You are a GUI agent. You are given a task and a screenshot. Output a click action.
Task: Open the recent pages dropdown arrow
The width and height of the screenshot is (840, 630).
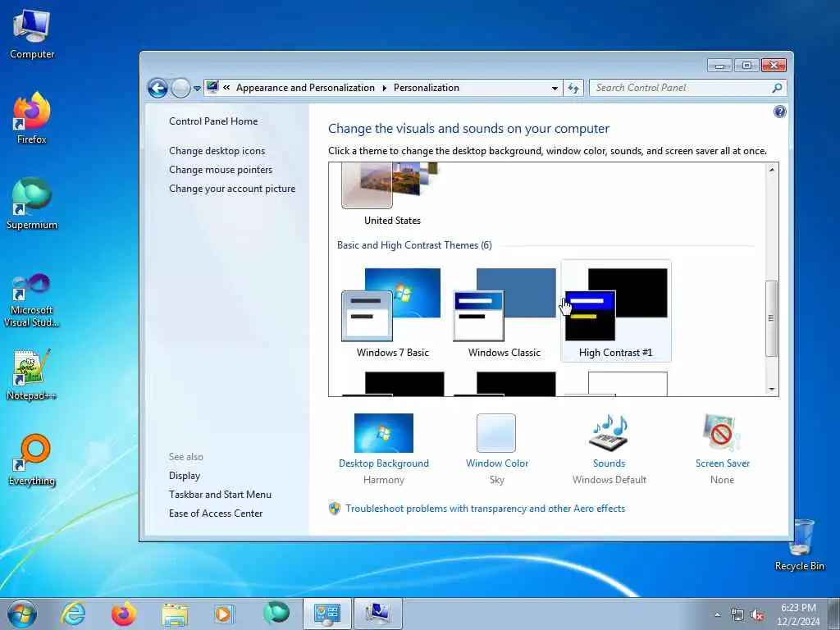[197, 89]
